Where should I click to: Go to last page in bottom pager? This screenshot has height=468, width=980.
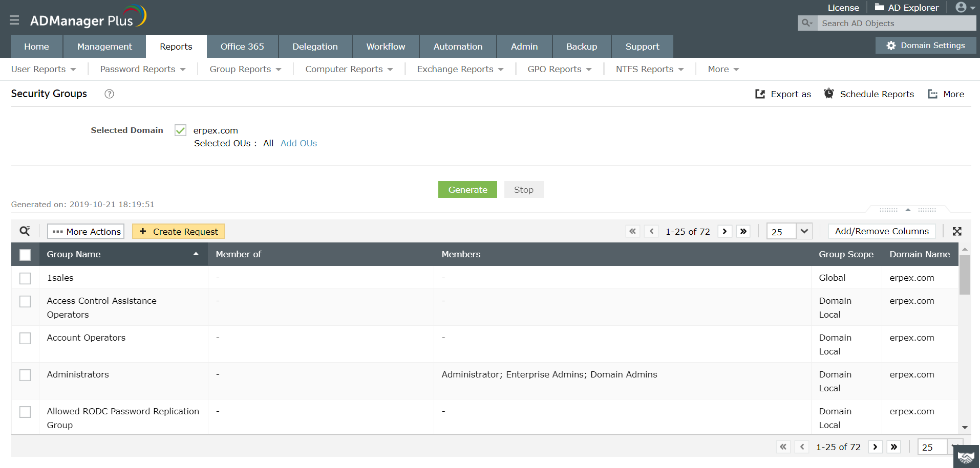(894, 447)
